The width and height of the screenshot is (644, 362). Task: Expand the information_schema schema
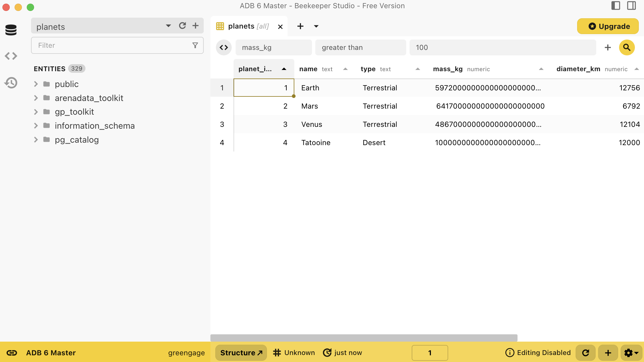coord(36,126)
